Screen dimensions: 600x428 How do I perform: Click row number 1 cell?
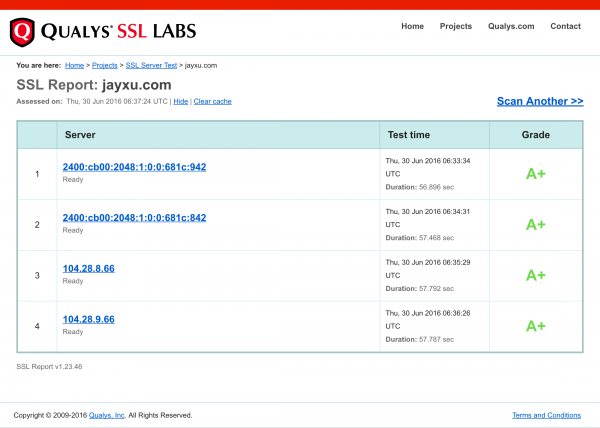(37, 174)
